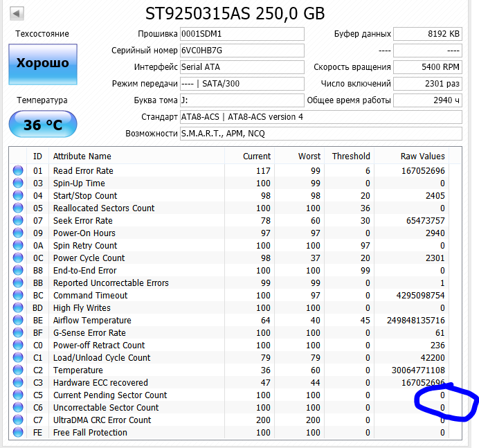
Task: Click status circle for Command Timeout
Action: click(x=18, y=295)
